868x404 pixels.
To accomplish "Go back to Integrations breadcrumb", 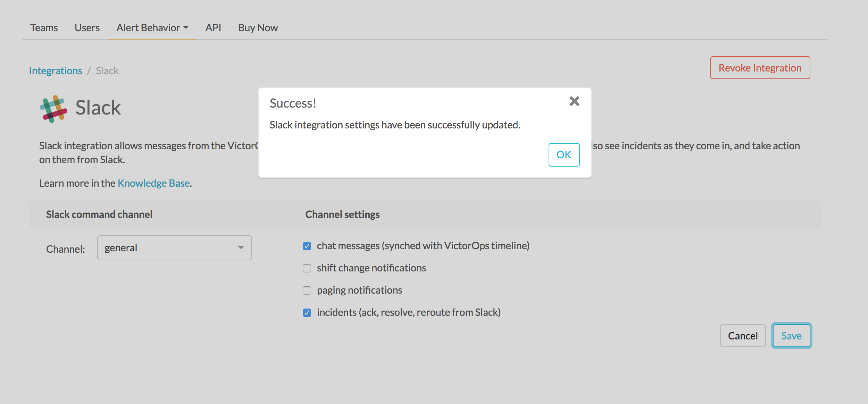I will click(56, 71).
